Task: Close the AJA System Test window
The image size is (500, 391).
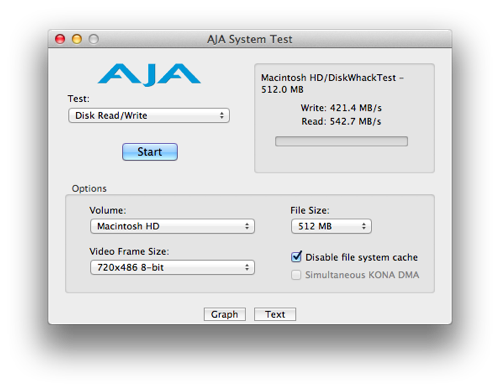Action: point(60,39)
